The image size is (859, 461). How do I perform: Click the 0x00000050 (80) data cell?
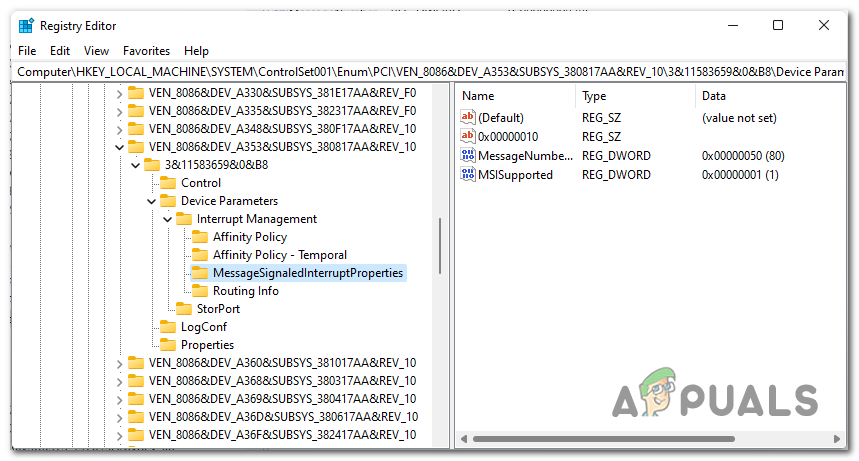point(743,156)
